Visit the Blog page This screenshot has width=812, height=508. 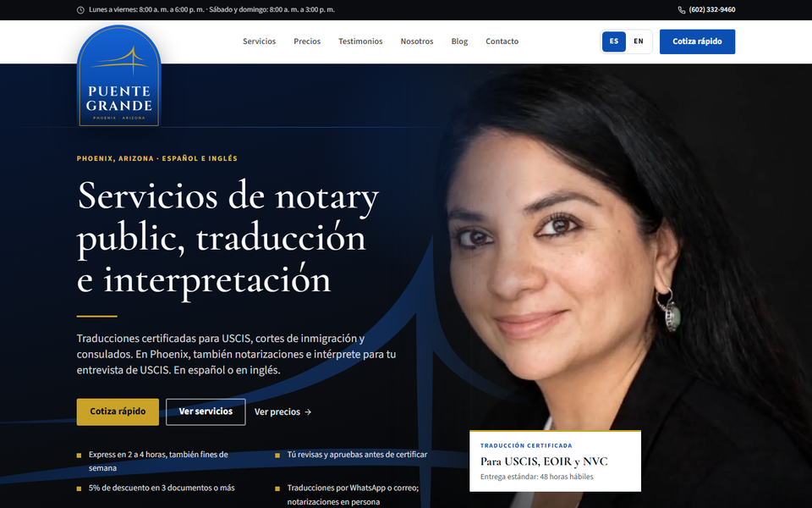(x=459, y=41)
